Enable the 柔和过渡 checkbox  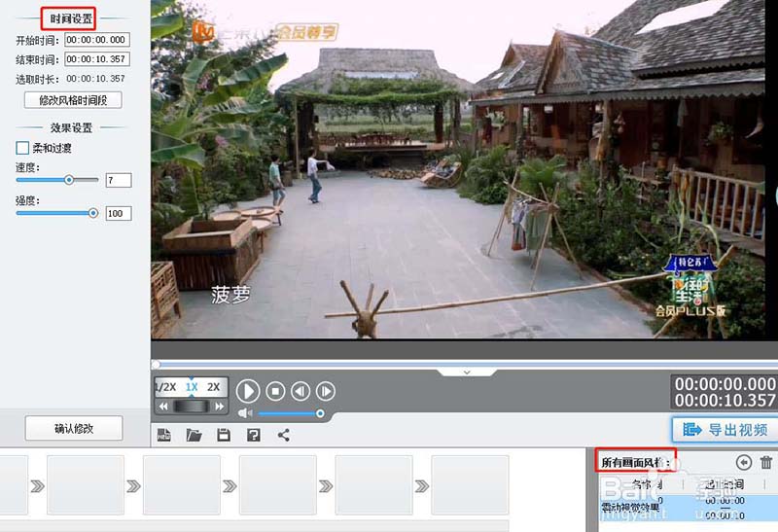[22, 149]
